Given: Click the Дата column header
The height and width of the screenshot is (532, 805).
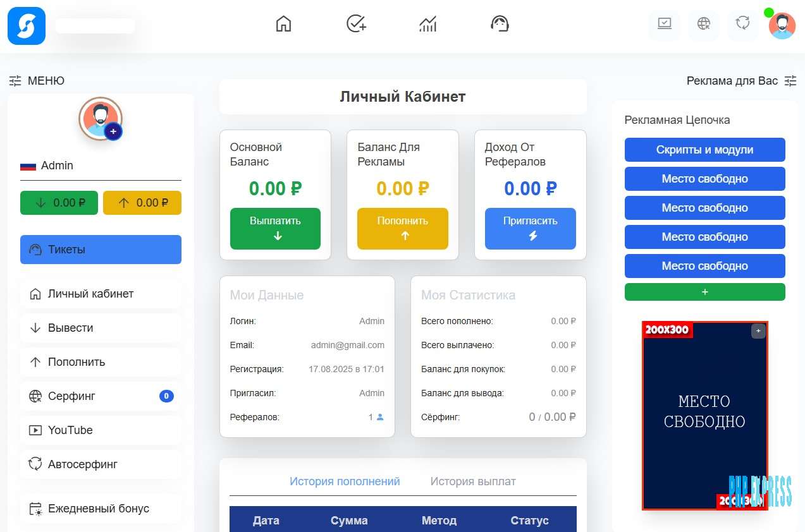Looking at the screenshot, I should click(266, 521).
